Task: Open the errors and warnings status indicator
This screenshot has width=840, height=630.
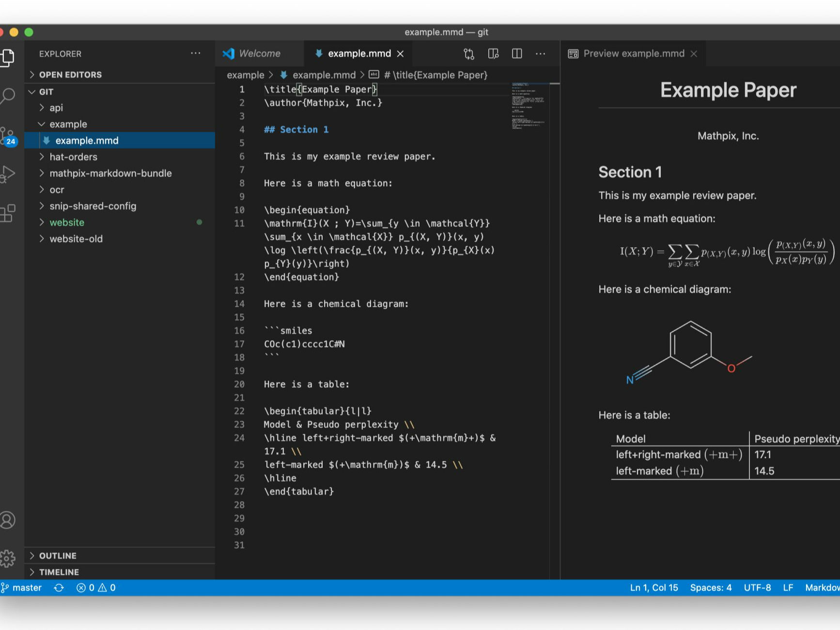Action: (96, 588)
